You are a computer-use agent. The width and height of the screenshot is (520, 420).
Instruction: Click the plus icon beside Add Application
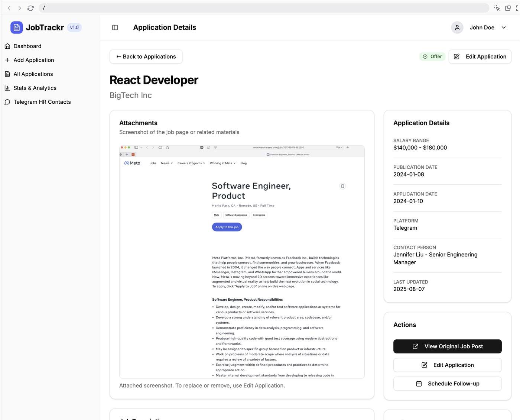tap(7, 60)
